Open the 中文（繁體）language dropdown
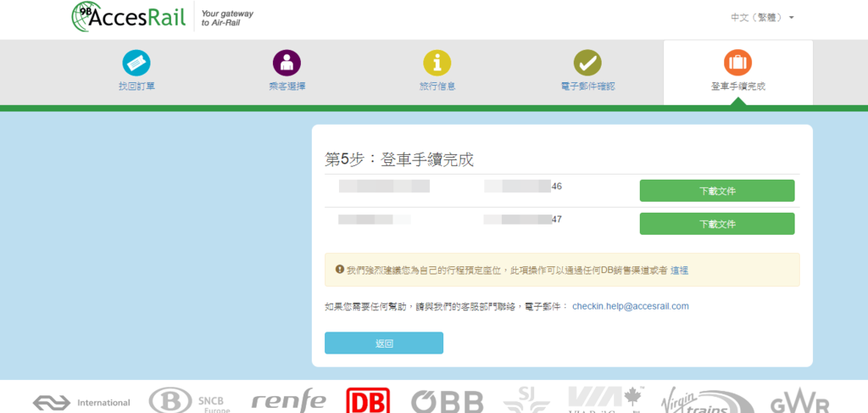This screenshot has height=413, width=868. click(762, 18)
